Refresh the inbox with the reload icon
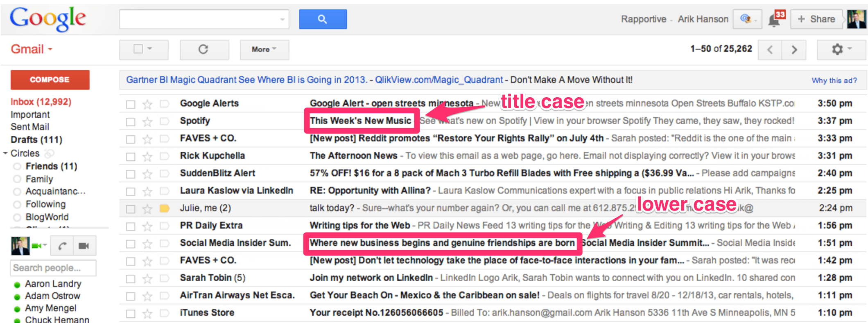868x323 pixels. 204,49
